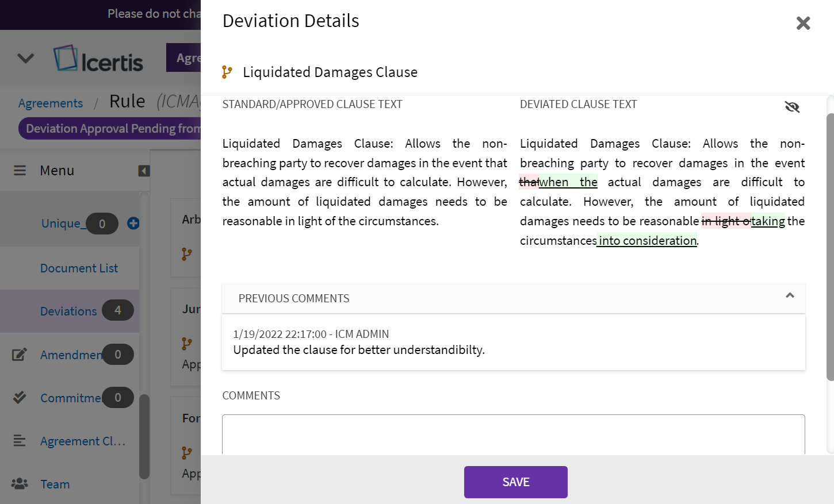This screenshot has width=834, height=504.
Task: Click the add Unique plus icon
Action: pos(133,224)
